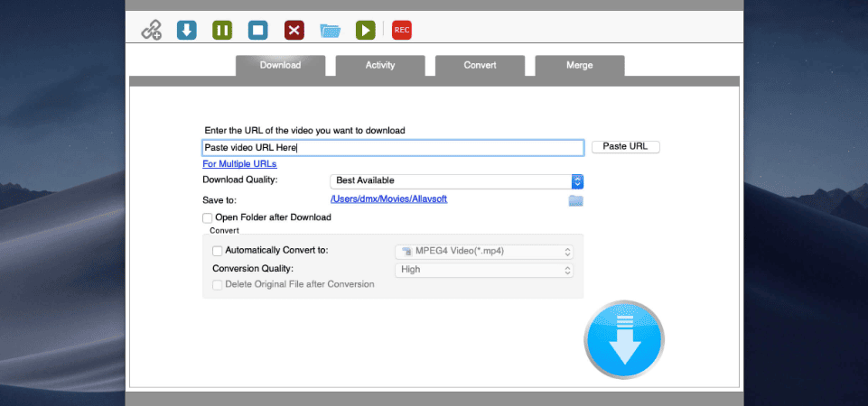The image size is (868, 406).
Task: Expand the MPEG4 Video format dropdown
Action: click(x=484, y=252)
